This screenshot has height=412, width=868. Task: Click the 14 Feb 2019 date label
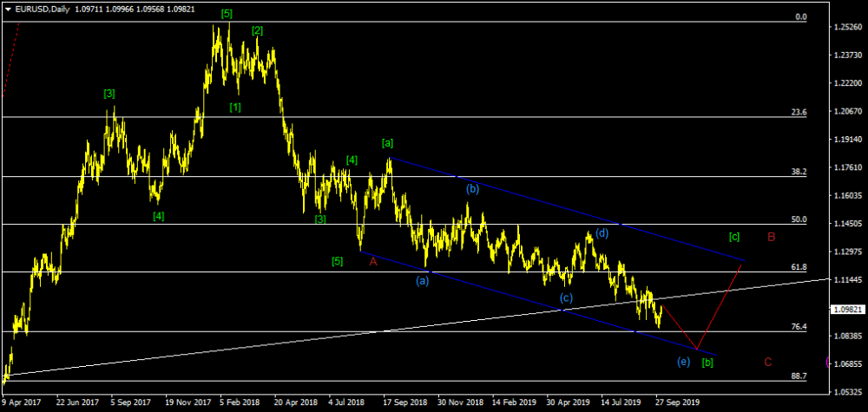(x=512, y=403)
